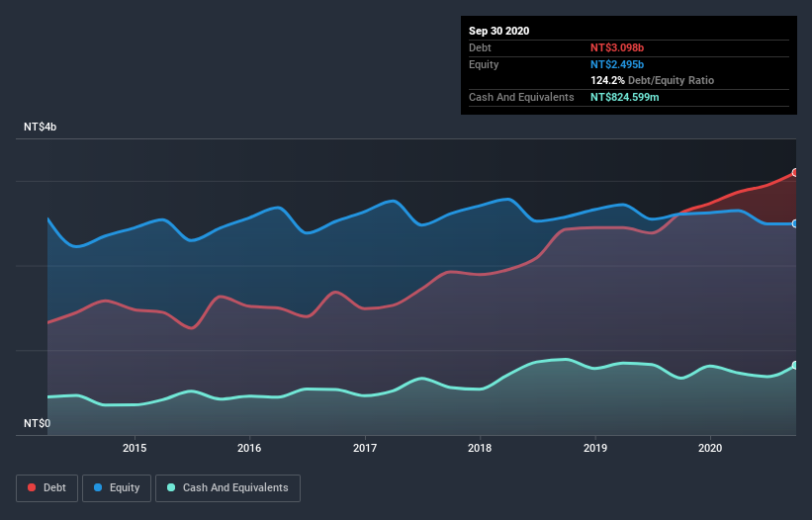The height and width of the screenshot is (520, 812).
Task: Click the 2020 x-axis label
Action: (x=710, y=448)
